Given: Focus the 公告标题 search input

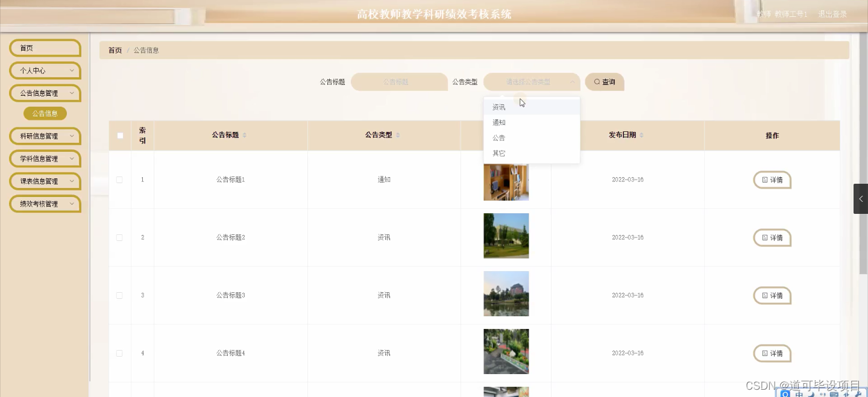Looking at the screenshot, I should [399, 82].
